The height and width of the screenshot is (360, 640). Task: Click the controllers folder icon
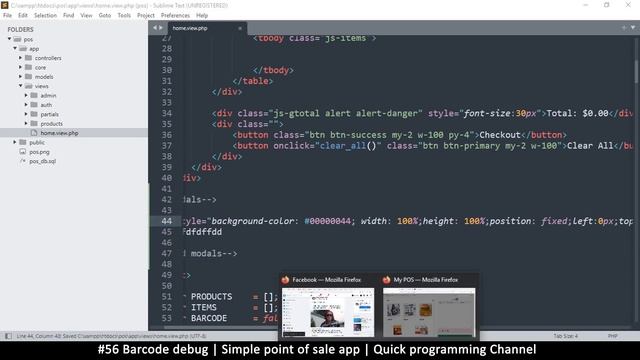coord(29,58)
